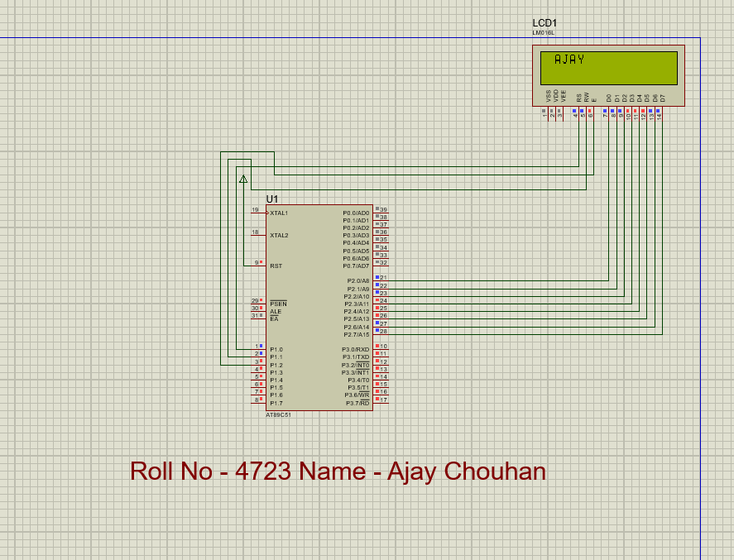Click the P3.7/RD pin label

point(357,403)
